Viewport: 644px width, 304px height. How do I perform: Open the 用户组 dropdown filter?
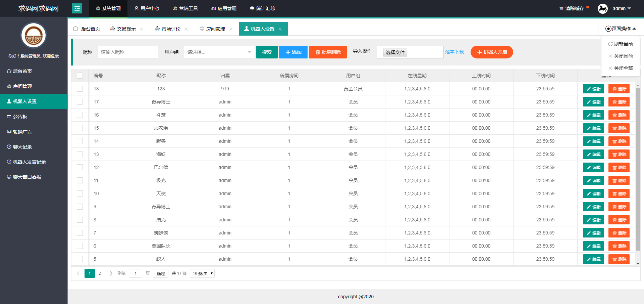click(219, 52)
